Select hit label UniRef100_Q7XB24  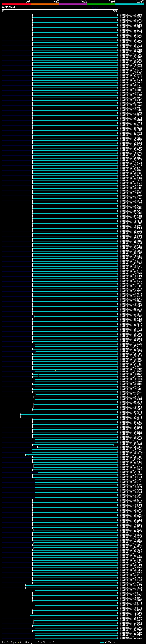[x=131, y=585]
